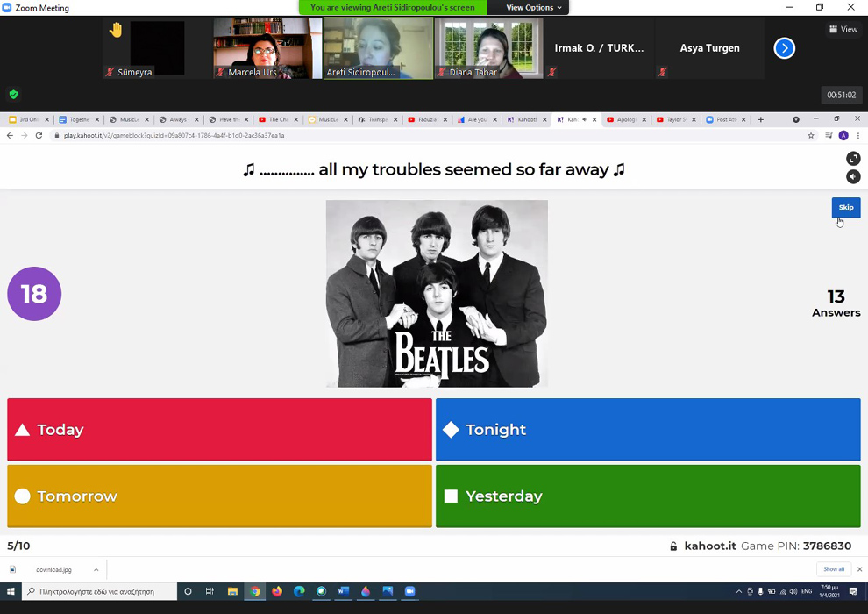The width and height of the screenshot is (868, 614).
Task: Click the Skip button in Kahoot
Action: tap(846, 208)
